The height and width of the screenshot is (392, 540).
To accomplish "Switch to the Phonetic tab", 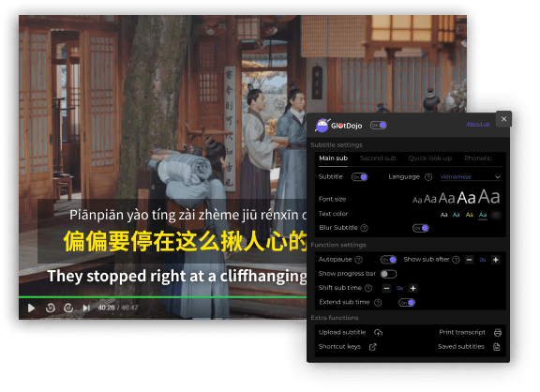I will point(478,158).
